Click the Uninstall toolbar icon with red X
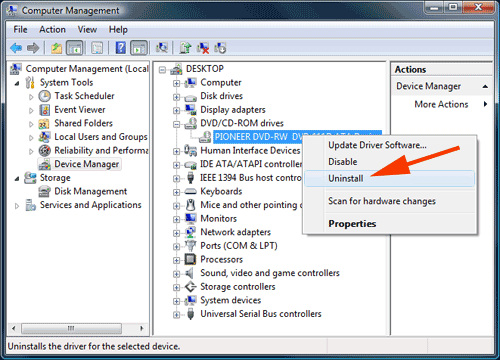The width and height of the screenshot is (500, 360). [x=203, y=48]
